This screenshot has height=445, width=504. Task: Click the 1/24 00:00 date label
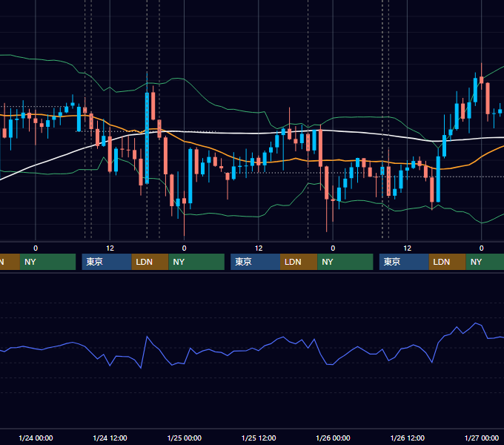[x=36, y=438]
